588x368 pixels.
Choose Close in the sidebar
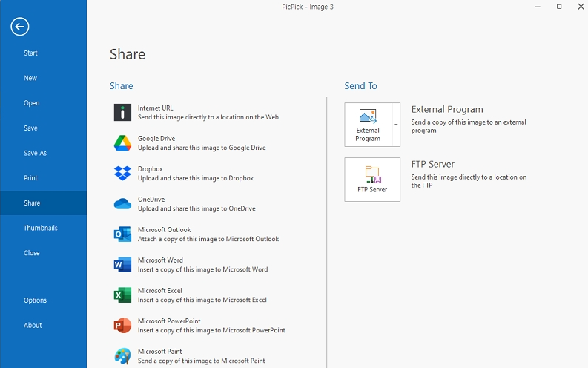tap(31, 253)
